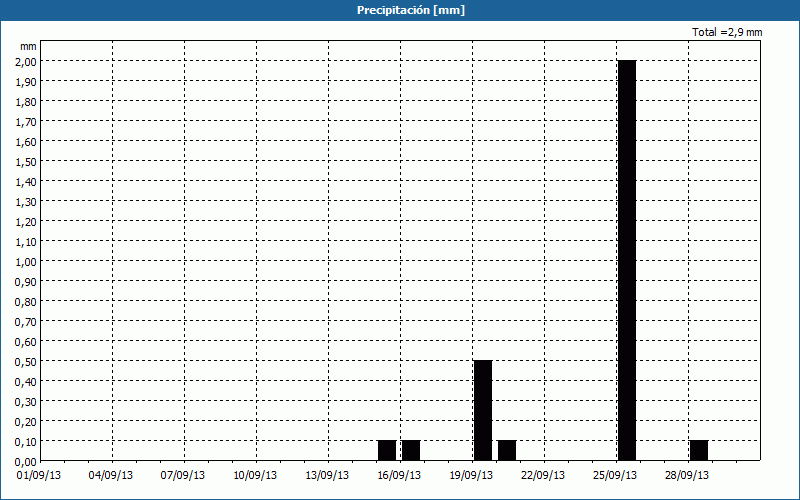Viewport: 800px width, 500px height.
Task: Click the '25/09/13' date label
Action: pyautogui.click(x=614, y=475)
